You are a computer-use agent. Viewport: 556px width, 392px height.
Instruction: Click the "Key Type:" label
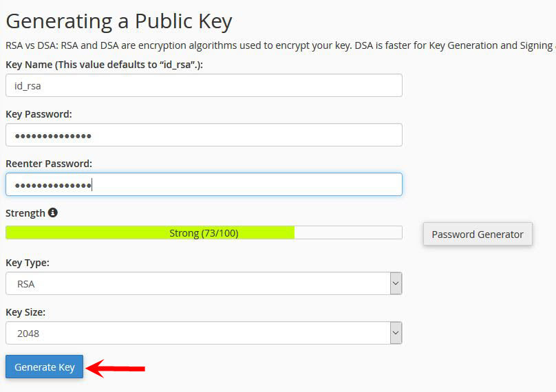[28, 263]
